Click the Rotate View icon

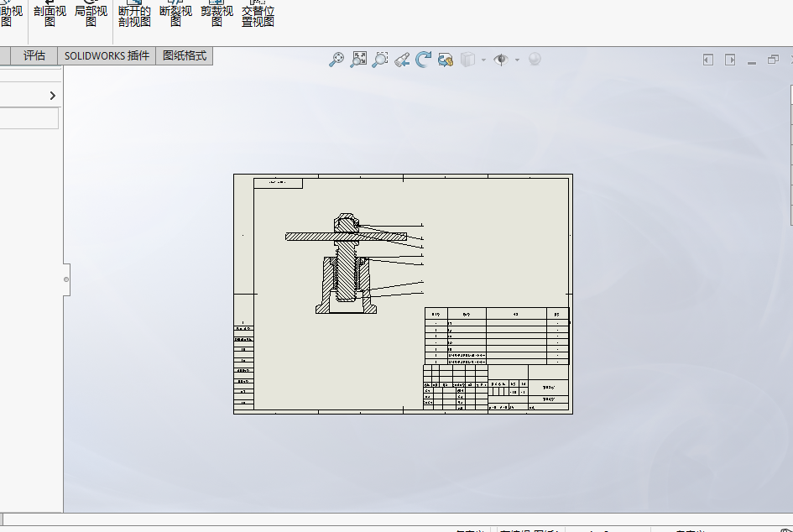[x=424, y=60]
